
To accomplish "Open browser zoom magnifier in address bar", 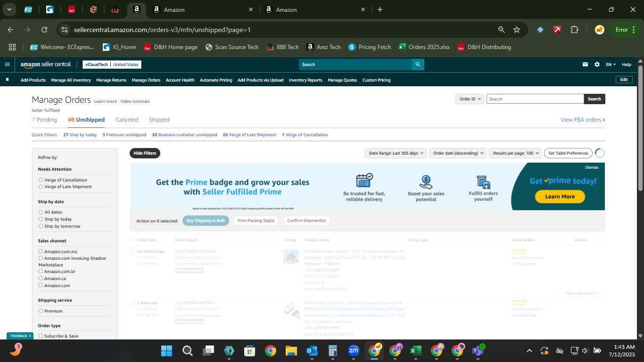I will 502,30.
